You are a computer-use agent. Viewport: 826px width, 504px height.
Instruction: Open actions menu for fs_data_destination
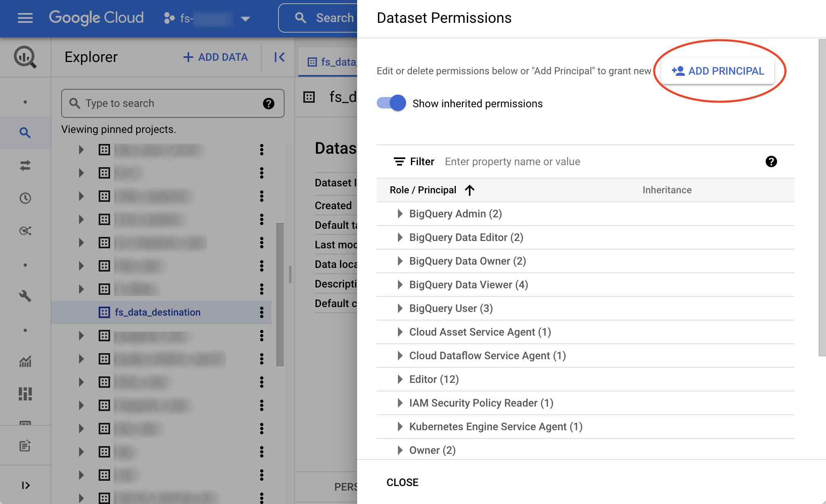tap(262, 312)
